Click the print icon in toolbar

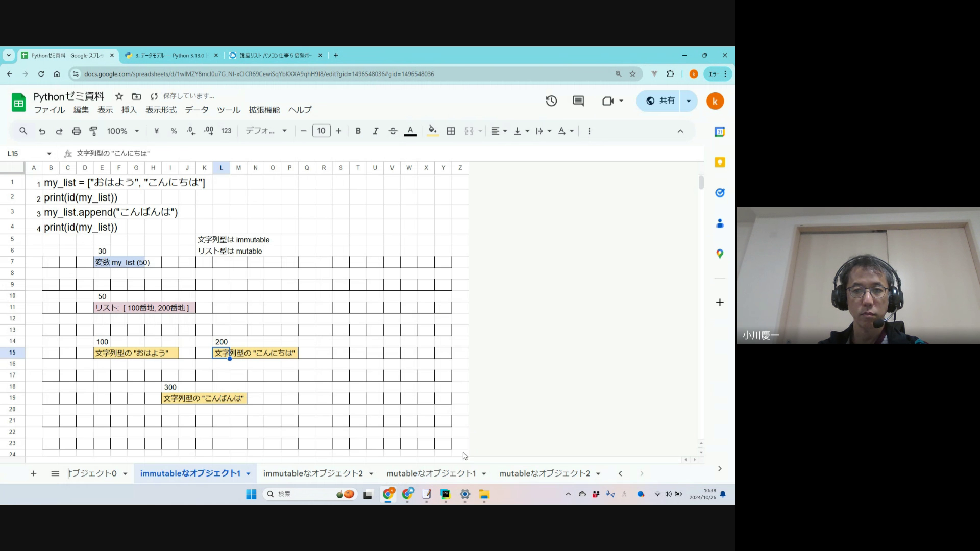tap(77, 131)
